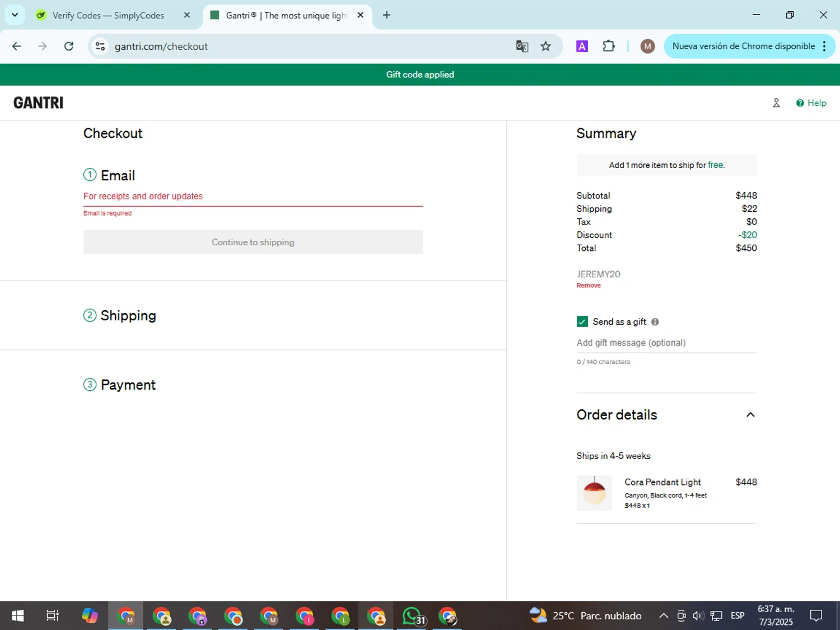This screenshot has height=630, width=840.
Task: Open the notification center icon
Action: point(816,616)
